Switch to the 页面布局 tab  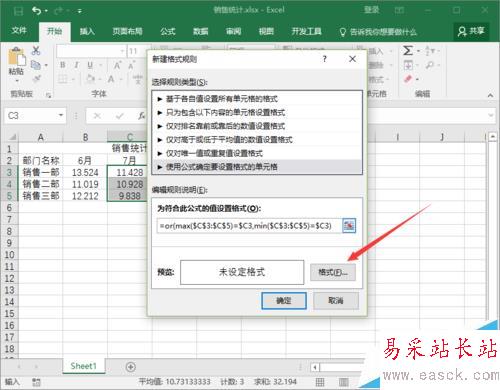click(x=127, y=31)
